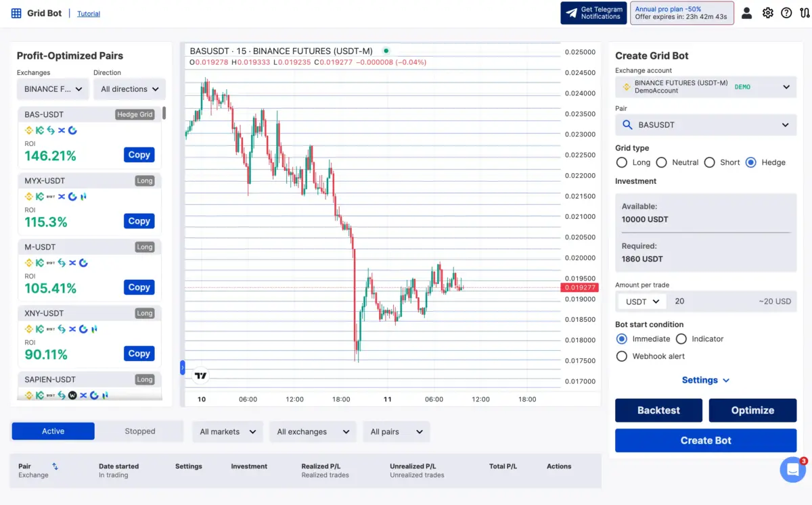Screen dimensions: 812x505
Task: Click the Hedge Grid badge on BAS-USDT
Action: click(135, 115)
